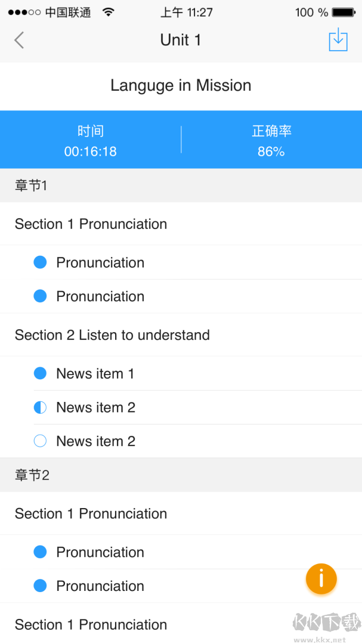Expand the first Section 1 Pronunciation under 章节2

[x=91, y=514]
